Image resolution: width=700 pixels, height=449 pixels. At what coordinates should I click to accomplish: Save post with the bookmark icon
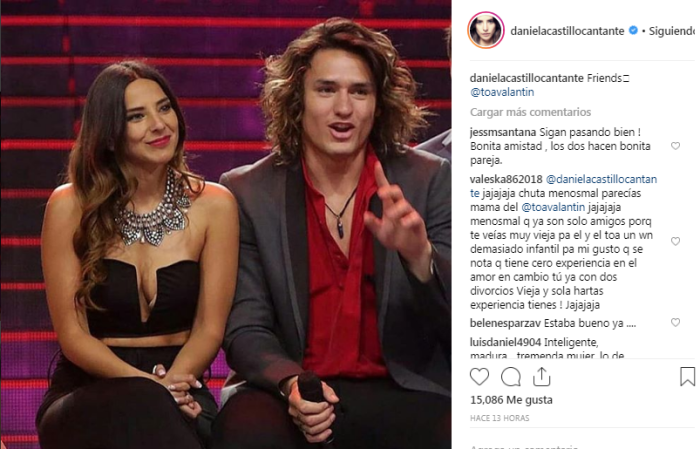pos(688,376)
